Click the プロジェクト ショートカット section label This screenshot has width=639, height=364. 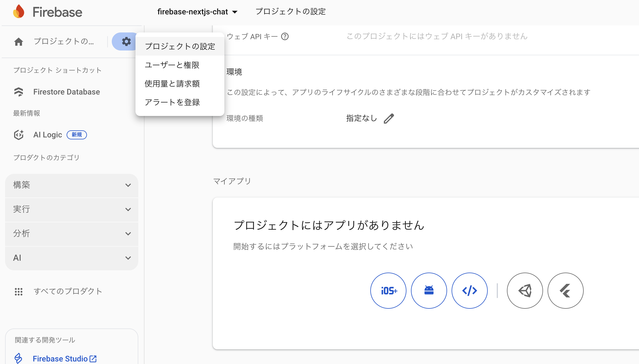point(57,70)
